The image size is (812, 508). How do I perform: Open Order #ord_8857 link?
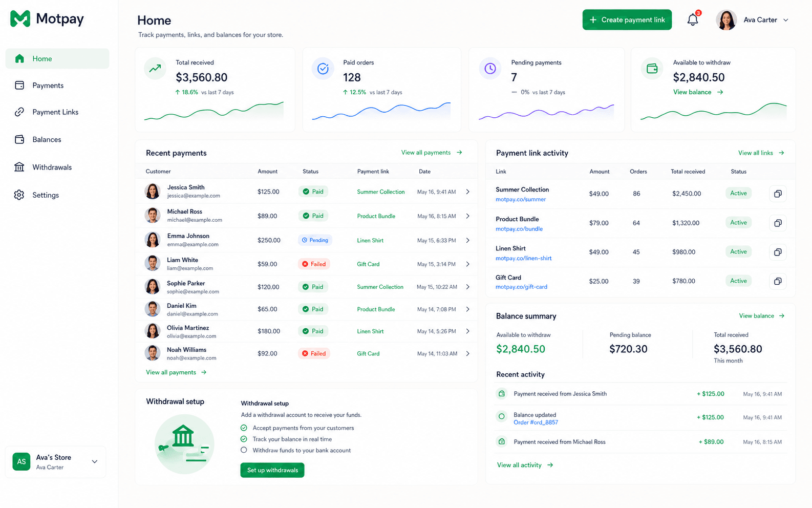(x=536, y=422)
